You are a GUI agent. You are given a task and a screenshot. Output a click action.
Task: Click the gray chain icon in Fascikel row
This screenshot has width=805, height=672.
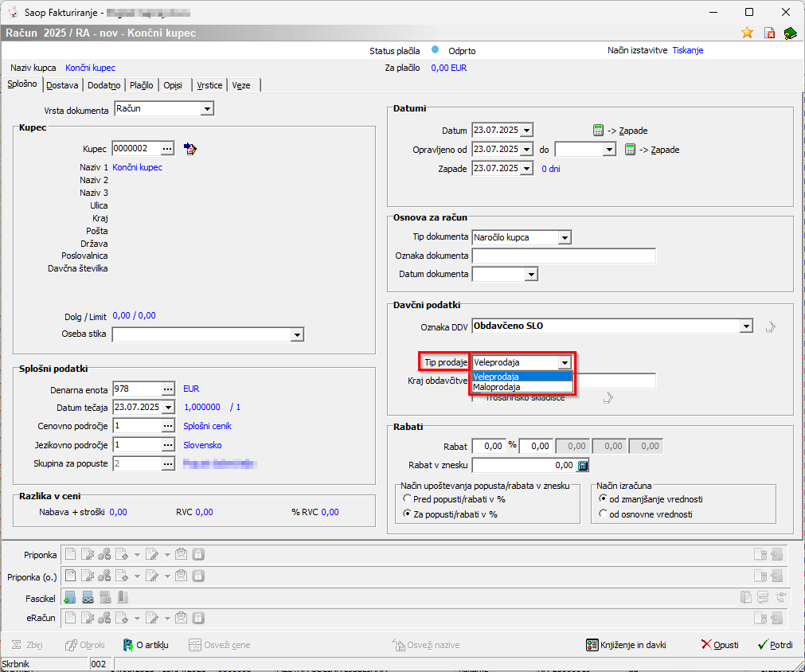pyautogui.click(x=105, y=597)
